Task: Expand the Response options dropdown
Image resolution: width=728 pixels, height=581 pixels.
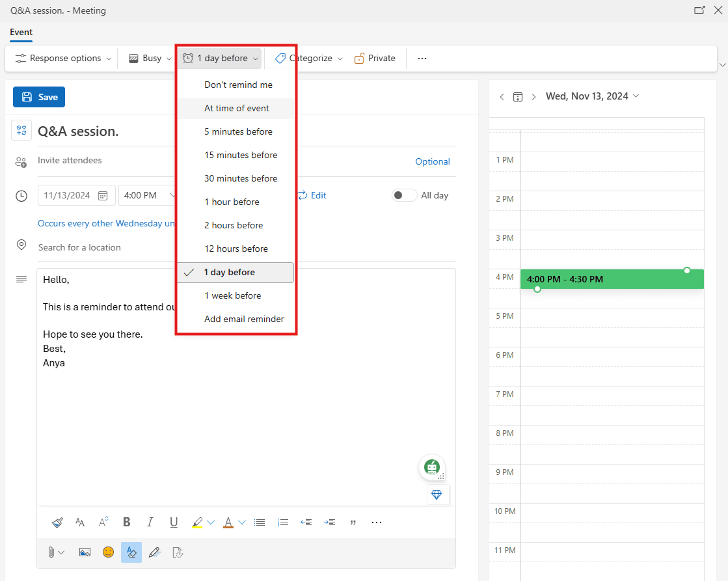Action: 61,58
